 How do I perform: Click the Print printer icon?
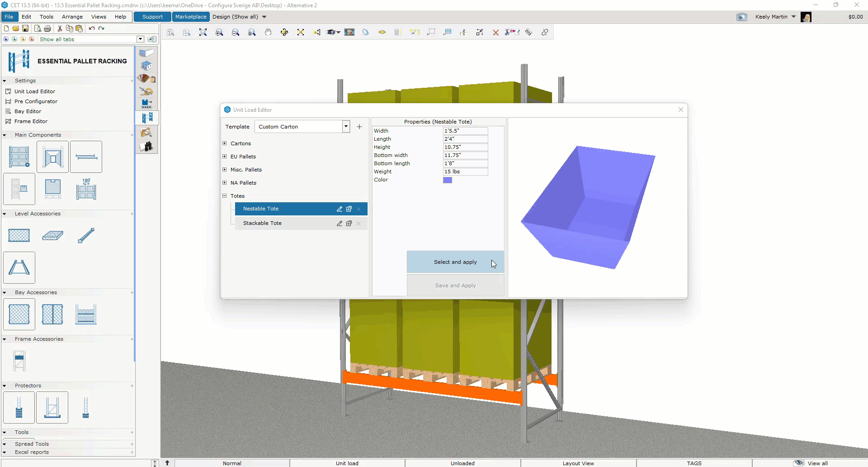(x=47, y=28)
